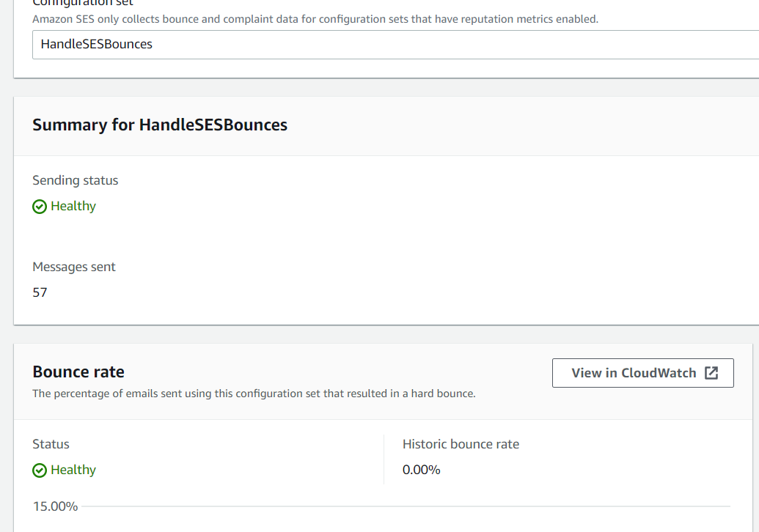Click the 15.00% horizontal chart gridline
The height and width of the screenshot is (532, 759).
click(x=406, y=506)
